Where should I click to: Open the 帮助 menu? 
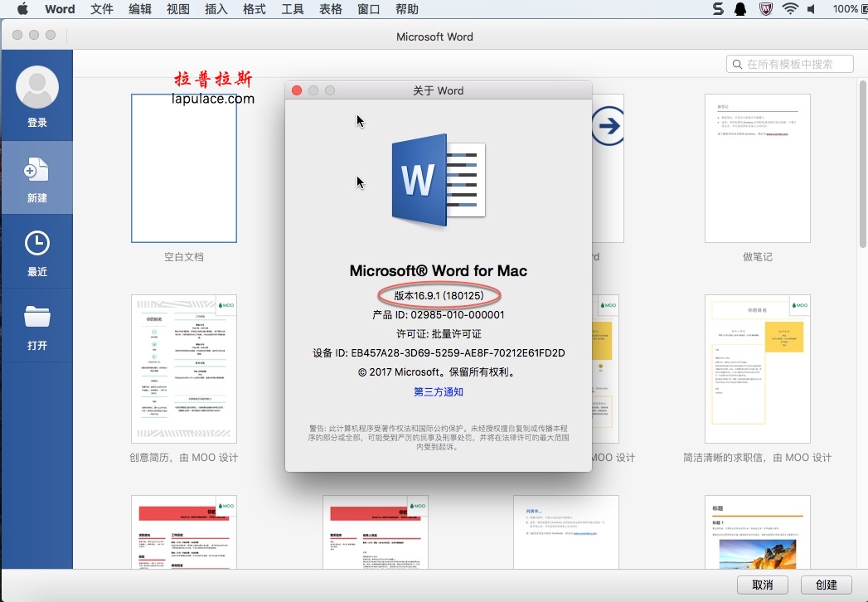(x=407, y=9)
